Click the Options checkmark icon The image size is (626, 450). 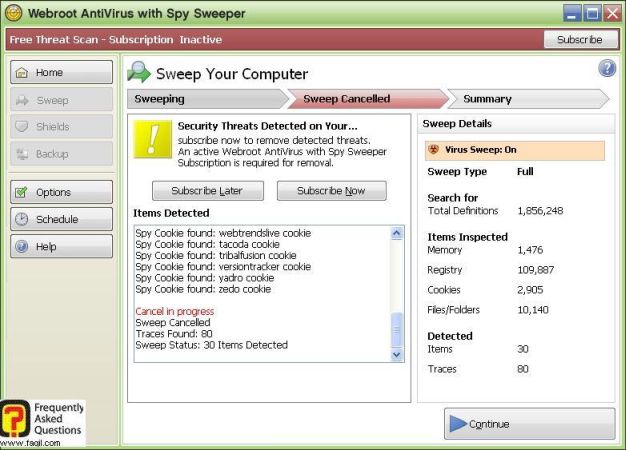coord(21,192)
